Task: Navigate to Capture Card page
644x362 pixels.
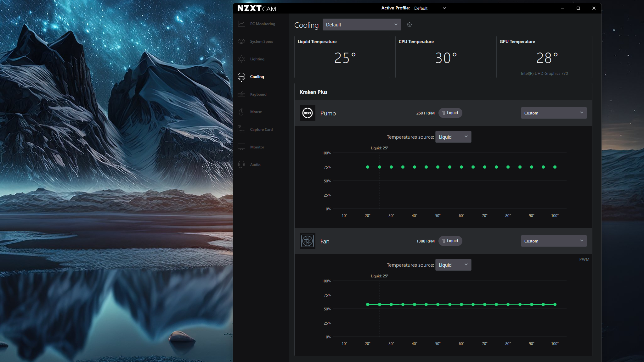Action: tap(261, 130)
